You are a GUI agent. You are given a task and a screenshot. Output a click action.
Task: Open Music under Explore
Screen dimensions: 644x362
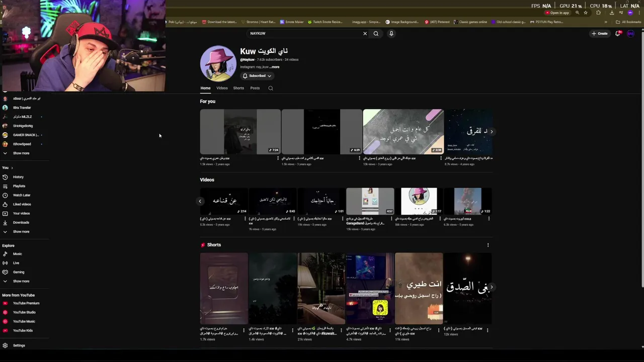17,254
